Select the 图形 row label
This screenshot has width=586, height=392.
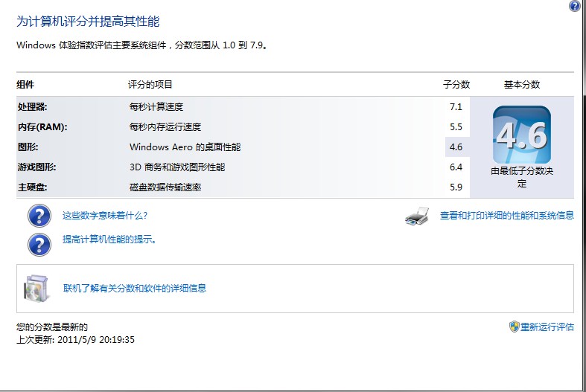(28, 147)
